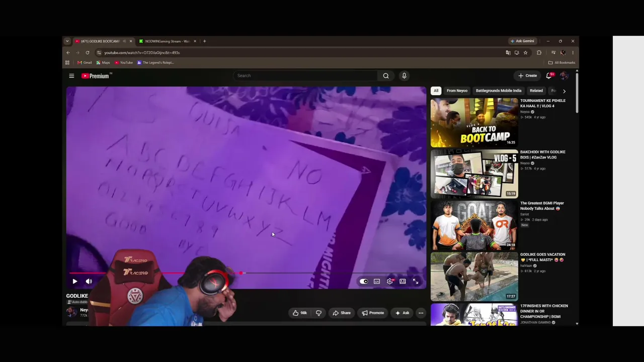Open the 17:27 vacation video thumbnail

coord(474,276)
